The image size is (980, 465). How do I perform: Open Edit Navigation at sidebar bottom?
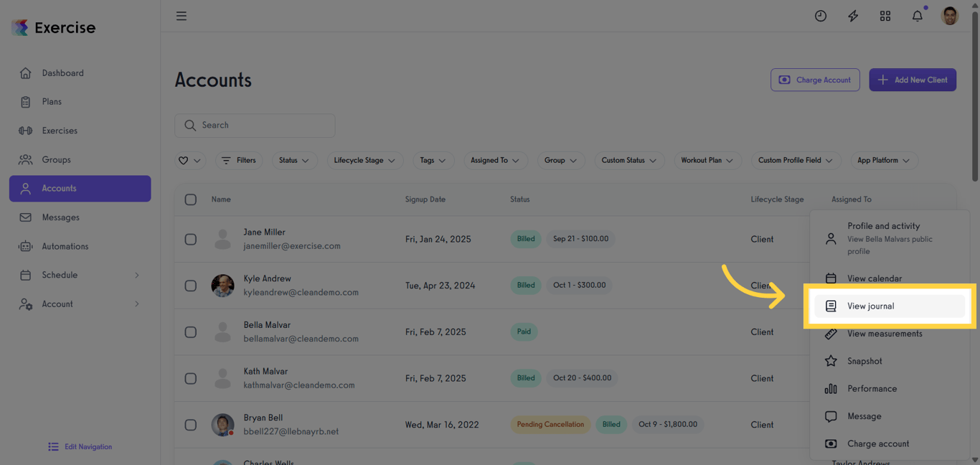tap(80, 446)
